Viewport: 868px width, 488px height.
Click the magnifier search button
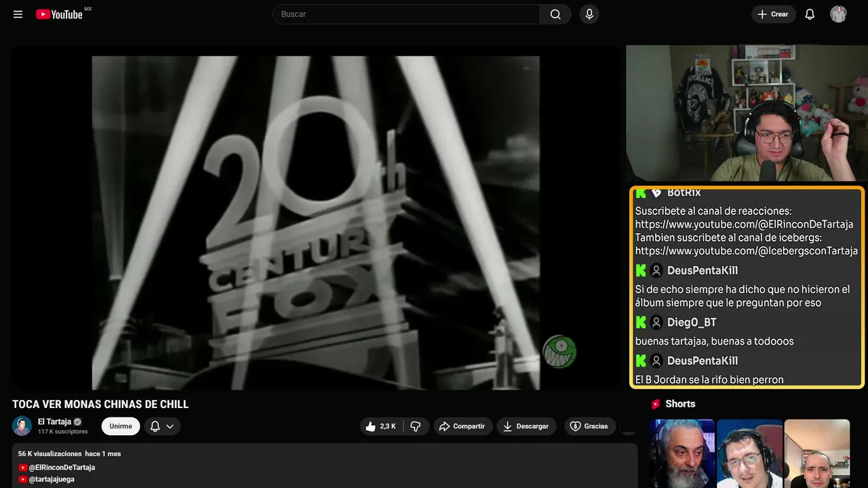pos(555,14)
